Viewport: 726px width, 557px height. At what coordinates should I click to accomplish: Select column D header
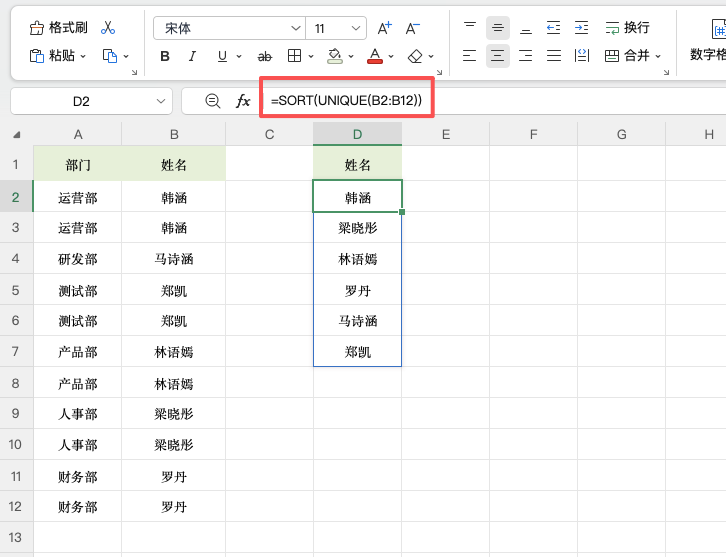point(357,135)
